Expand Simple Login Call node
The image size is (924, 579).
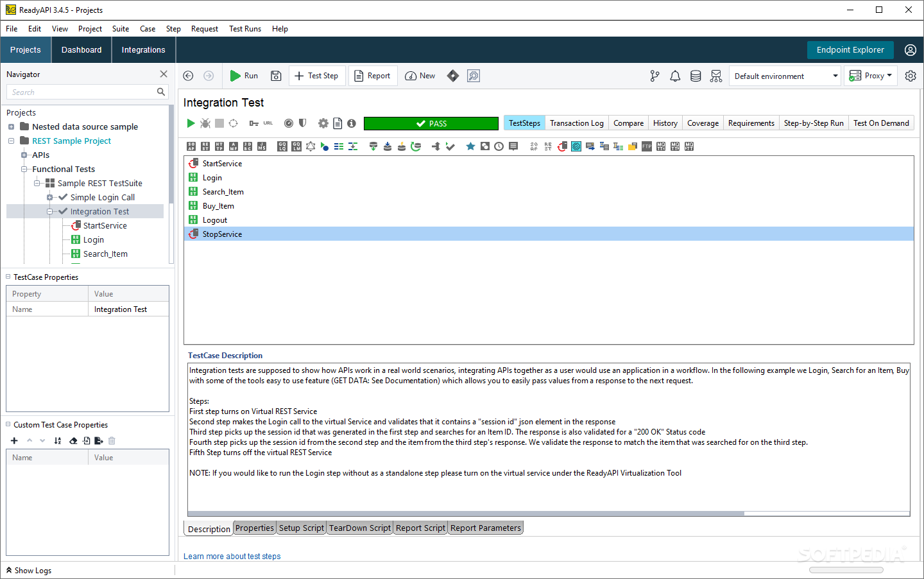pos(49,197)
